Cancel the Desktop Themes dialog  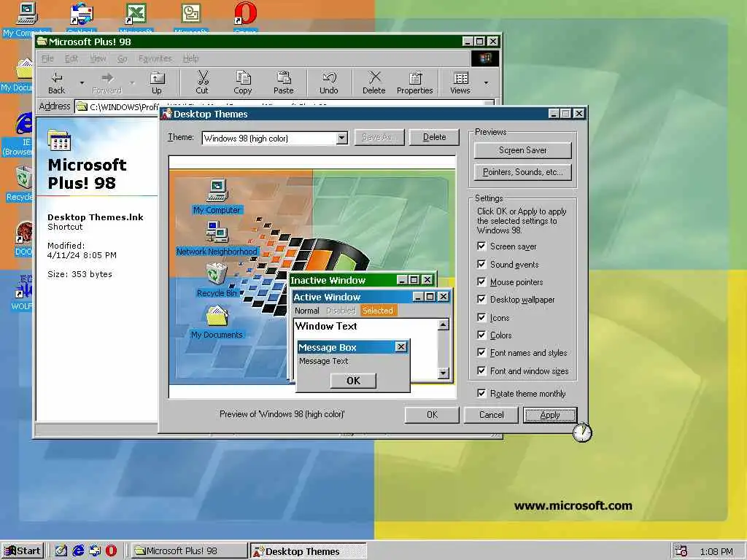[x=491, y=415]
